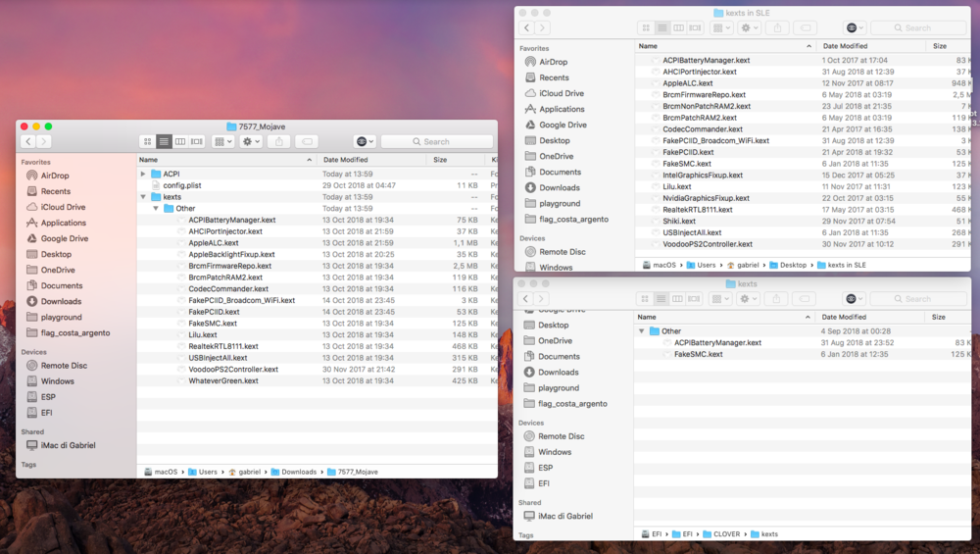Switch to gallery view in 7577_Mojave window
Image resolution: width=980 pixels, height=554 pixels.
(x=197, y=142)
